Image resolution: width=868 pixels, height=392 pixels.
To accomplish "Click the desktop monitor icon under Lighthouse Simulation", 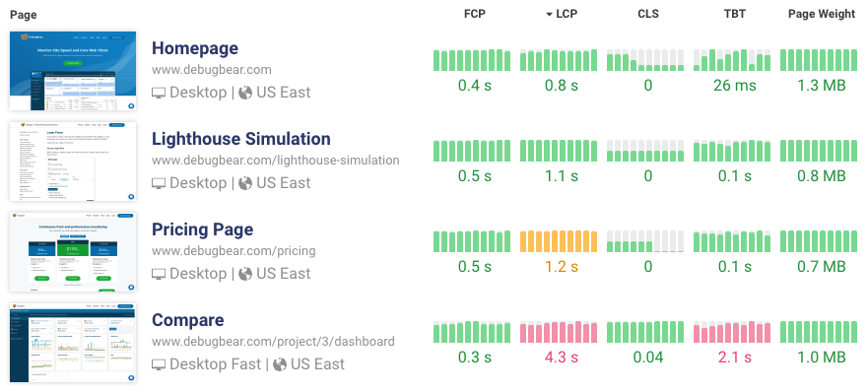I will coord(159,183).
